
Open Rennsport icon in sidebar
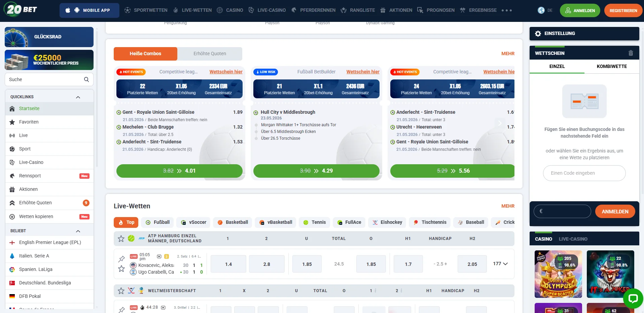[12, 176]
